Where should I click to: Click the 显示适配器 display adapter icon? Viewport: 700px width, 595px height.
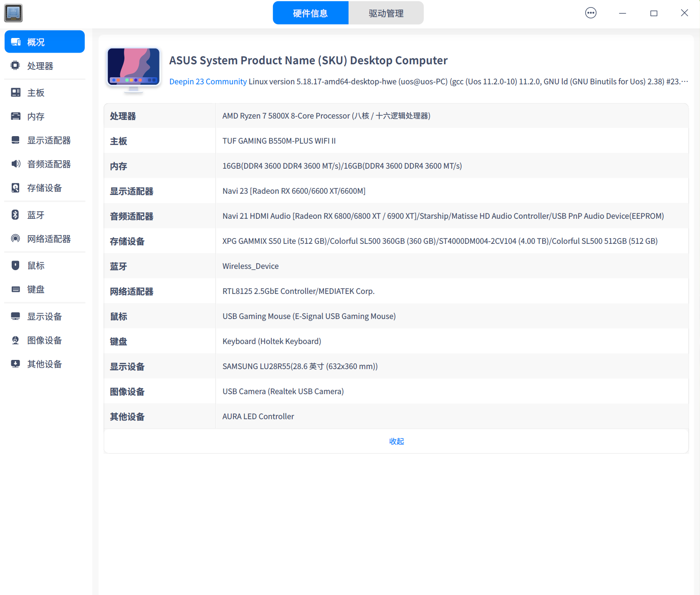click(15, 140)
